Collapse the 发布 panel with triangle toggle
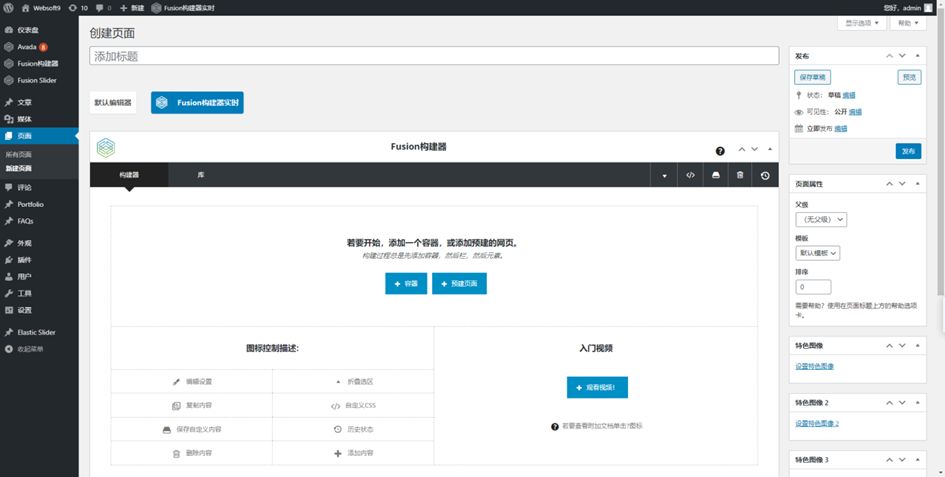This screenshot has width=945, height=477. pyautogui.click(x=921, y=56)
